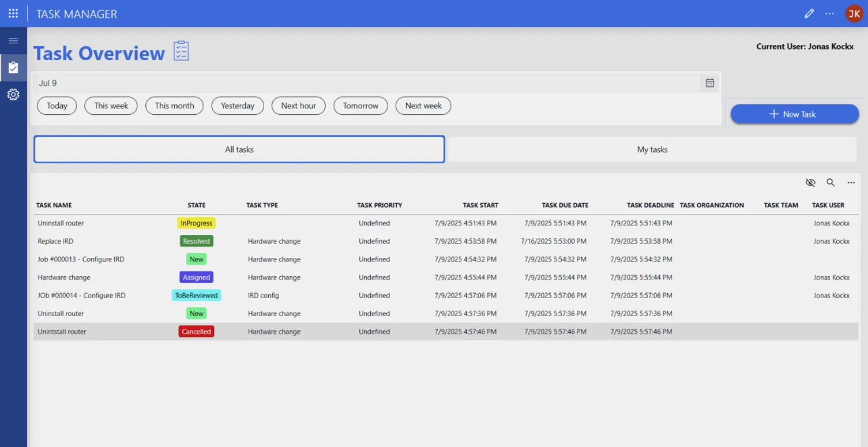Screen dimensions: 868x447
Task: Sort by the TASK DUE DATE column header
Action: click(565, 205)
